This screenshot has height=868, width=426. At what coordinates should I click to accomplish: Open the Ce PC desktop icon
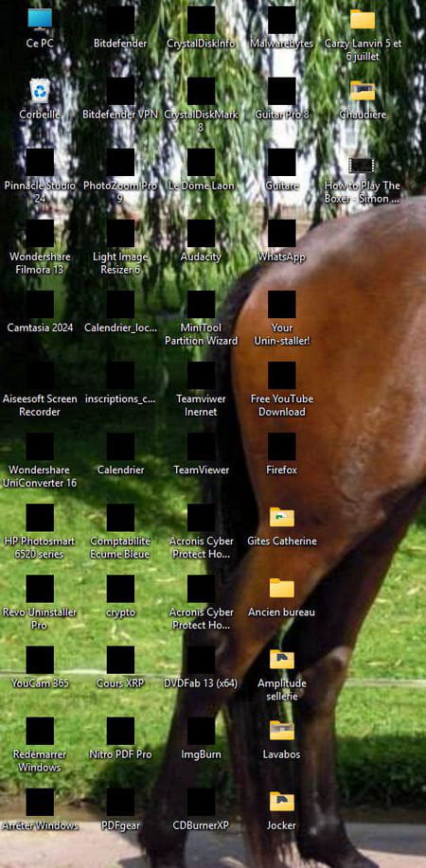pos(40,20)
